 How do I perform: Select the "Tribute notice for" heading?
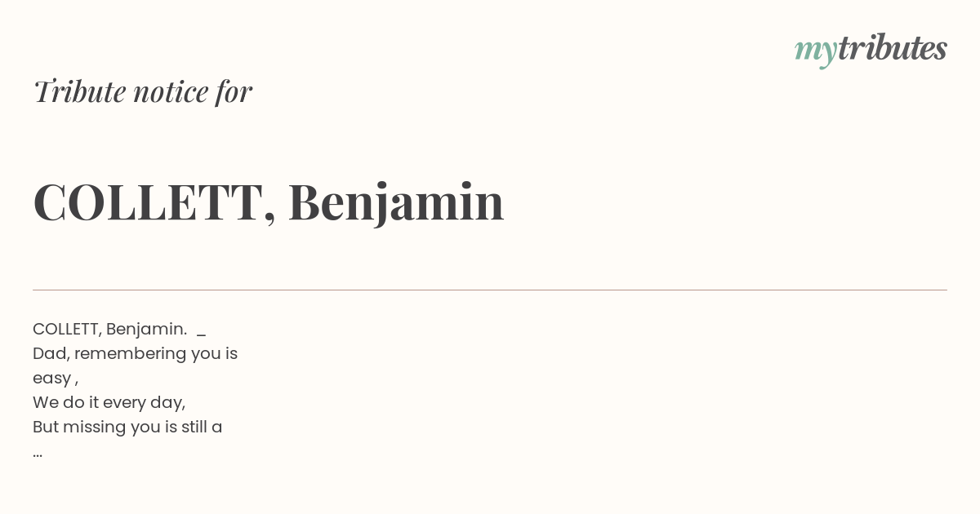coord(143,91)
